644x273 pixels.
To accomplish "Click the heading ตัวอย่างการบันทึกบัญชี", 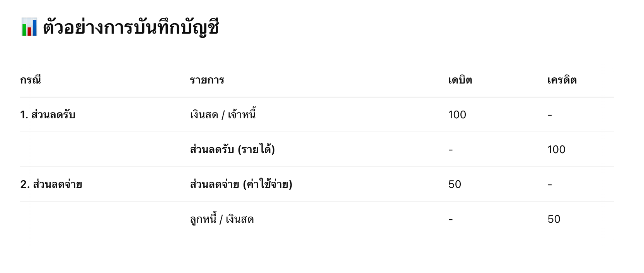I will [131, 28].
